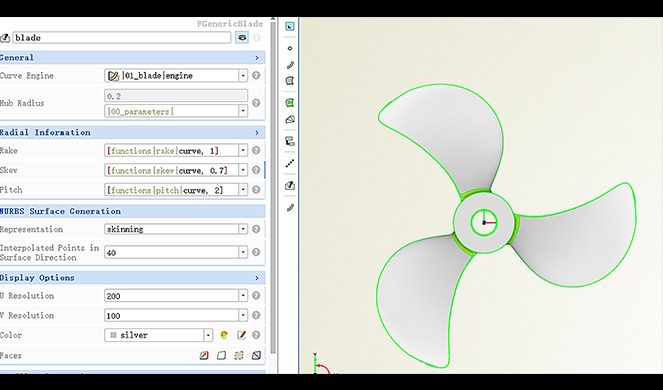
Task: Choose the point creation tool icon
Action: pyautogui.click(x=290, y=48)
